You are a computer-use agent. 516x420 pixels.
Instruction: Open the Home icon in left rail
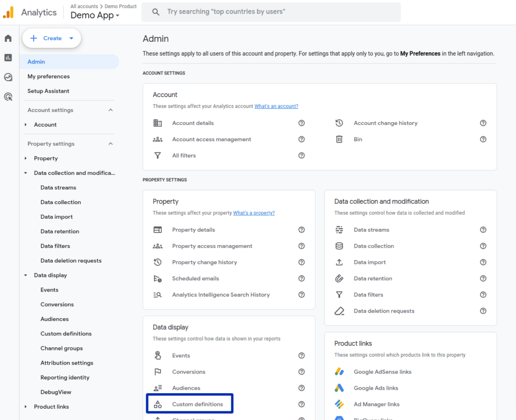[x=8, y=38]
